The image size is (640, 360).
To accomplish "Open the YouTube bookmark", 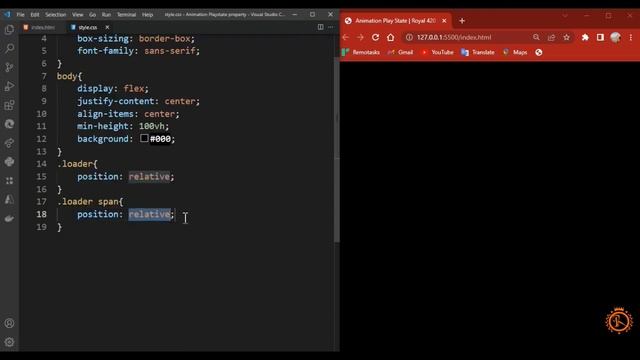I will point(437,52).
